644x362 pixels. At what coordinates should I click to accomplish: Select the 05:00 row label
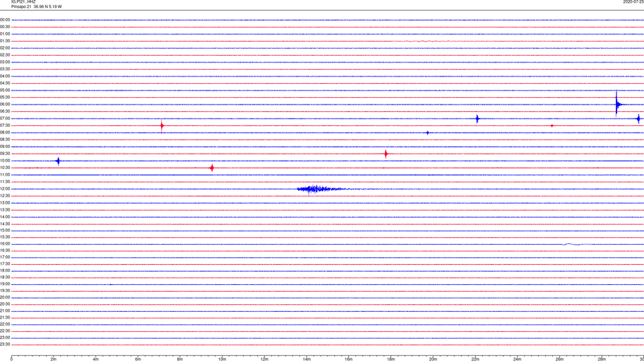5,90
